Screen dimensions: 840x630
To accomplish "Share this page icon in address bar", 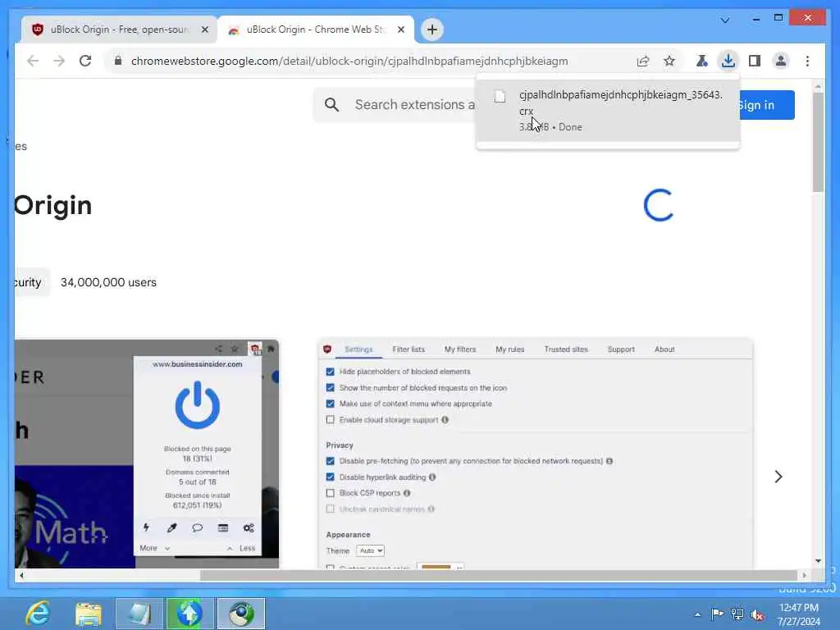I will (643, 61).
